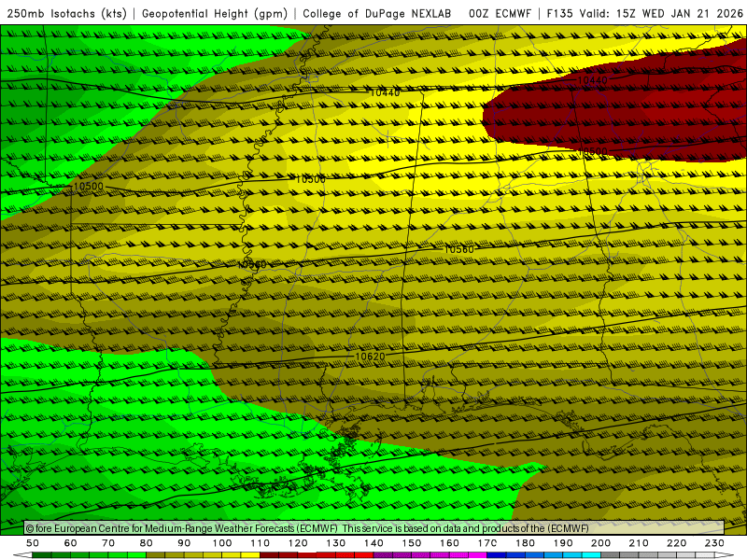Image resolution: width=747 pixels, height=560 pixels.
Task: Click the '250mb Isotachs (kts)' title text
Action: (67, 14)
